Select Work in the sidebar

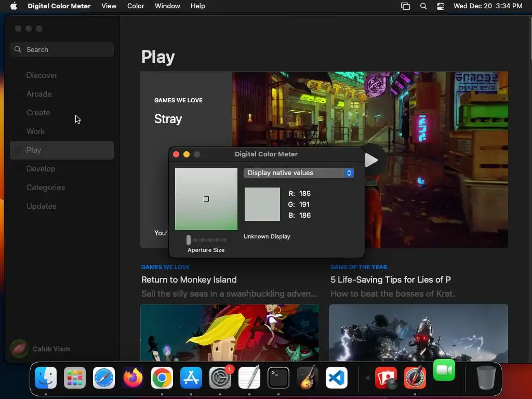[x=62, y=131]
